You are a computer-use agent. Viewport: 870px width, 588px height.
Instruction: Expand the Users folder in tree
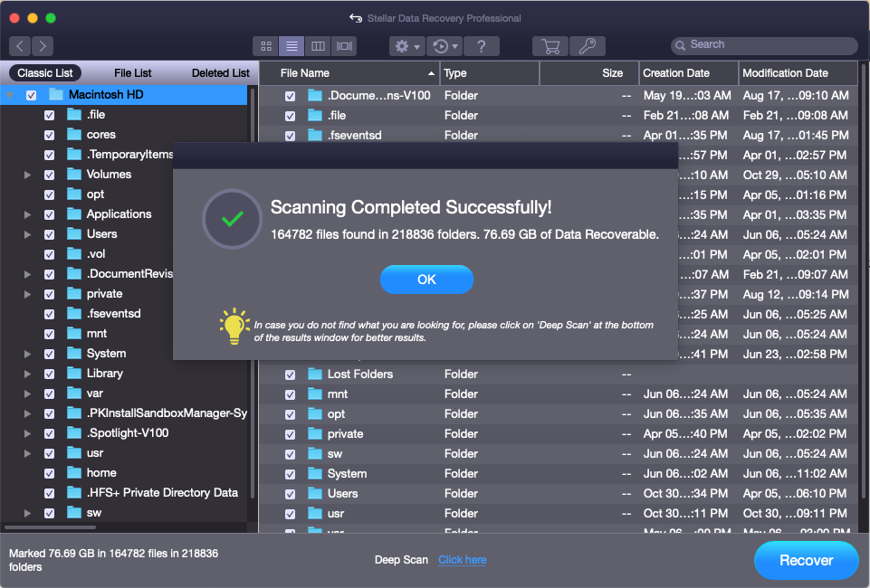[x=27, y=234]
